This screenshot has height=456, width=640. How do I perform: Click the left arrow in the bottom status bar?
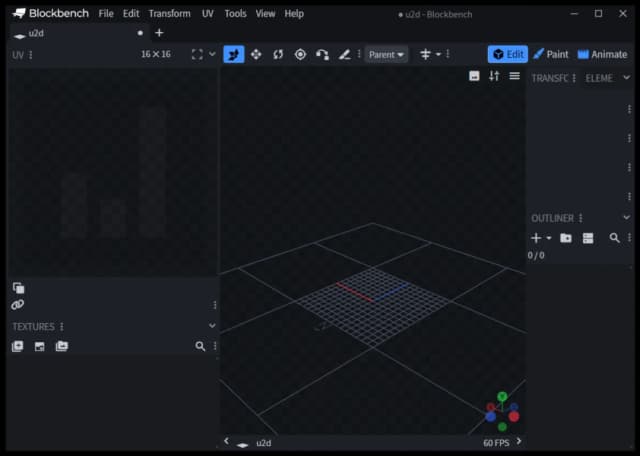coord(227,441)
